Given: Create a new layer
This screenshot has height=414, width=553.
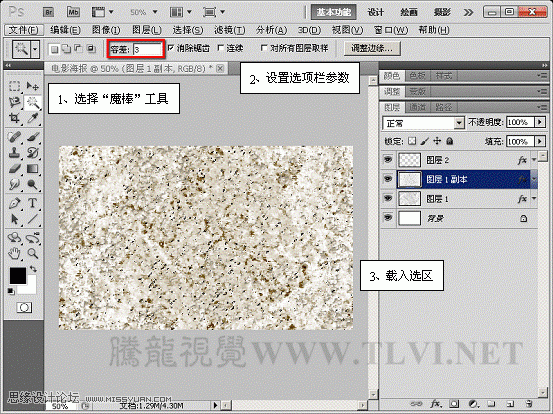Looking at the screenshot, I should click(x=510, y=404).
